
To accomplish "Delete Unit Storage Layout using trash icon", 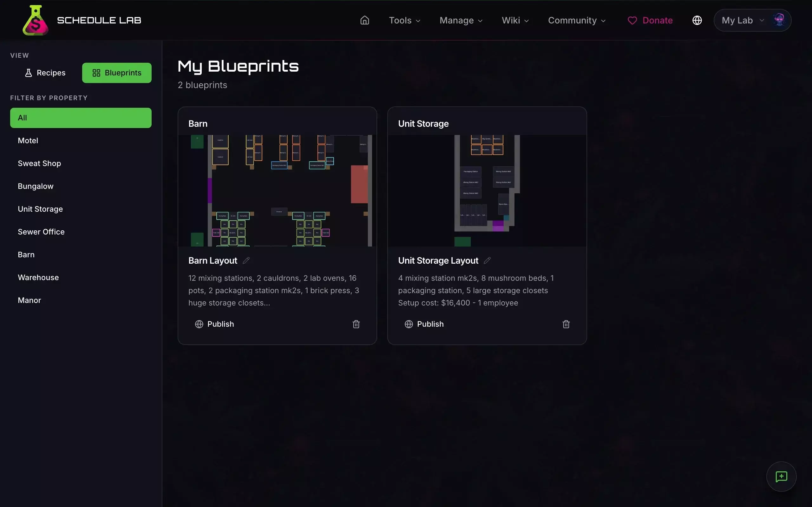I will click(x=566, y=324).
